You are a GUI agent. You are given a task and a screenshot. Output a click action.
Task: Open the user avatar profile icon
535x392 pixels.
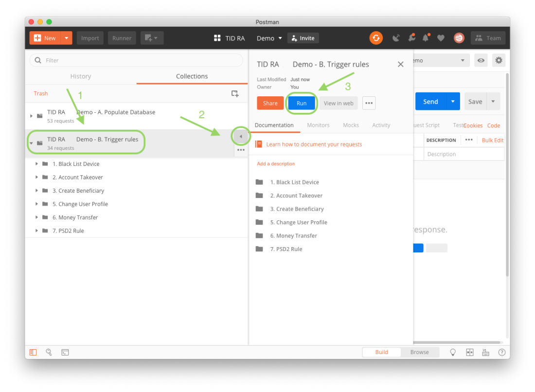459,38
